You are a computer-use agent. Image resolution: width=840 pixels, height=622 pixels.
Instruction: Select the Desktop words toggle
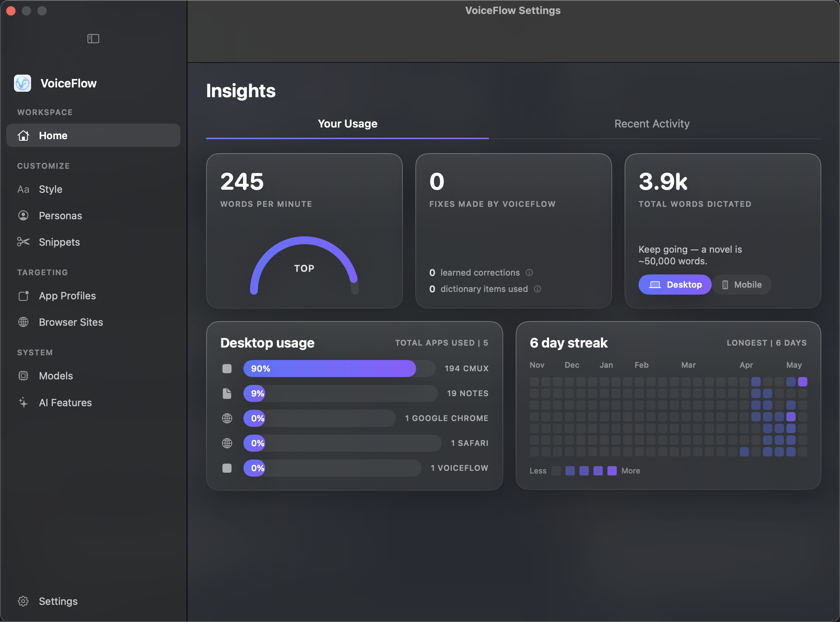coord(675,285)
